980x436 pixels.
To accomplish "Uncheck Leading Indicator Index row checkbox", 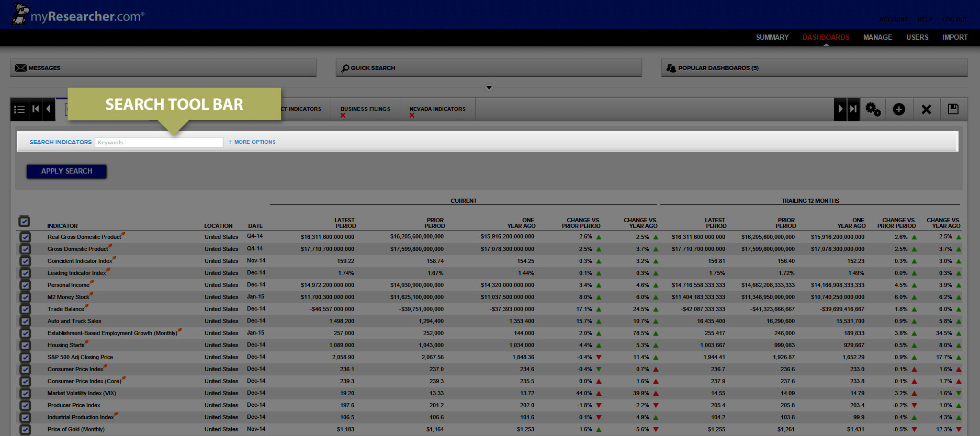I will (x=25, y=273).
